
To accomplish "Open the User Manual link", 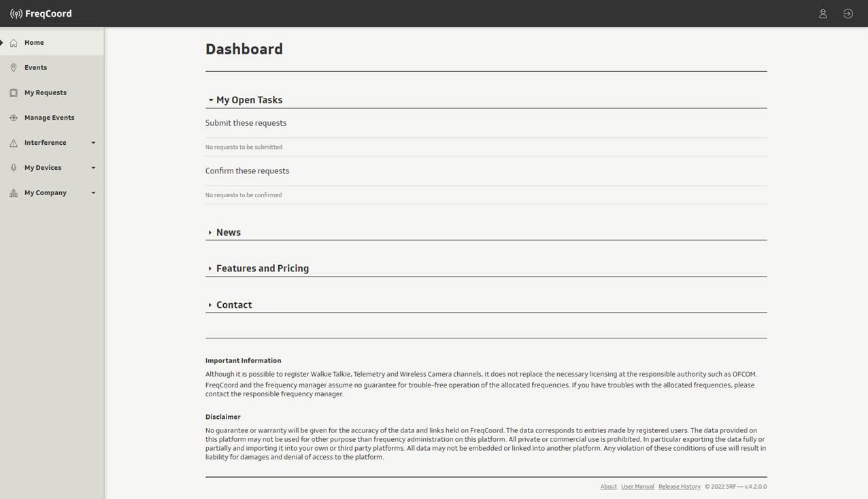I will (x=637, y=487).
